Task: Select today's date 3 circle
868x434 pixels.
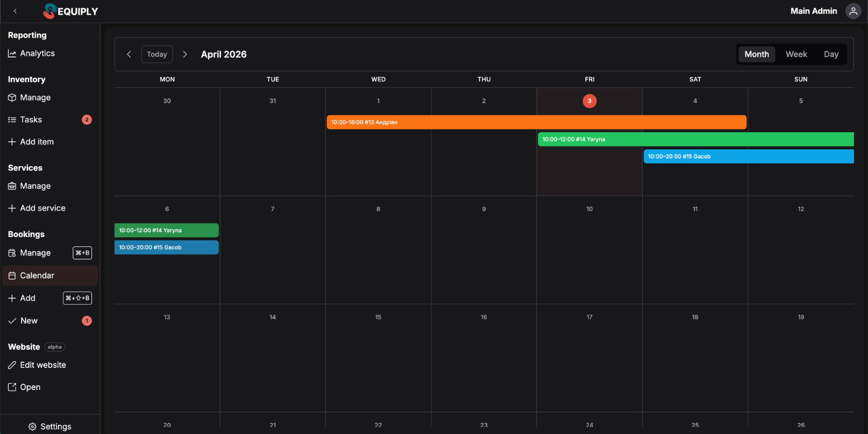Action: (590, 101)
